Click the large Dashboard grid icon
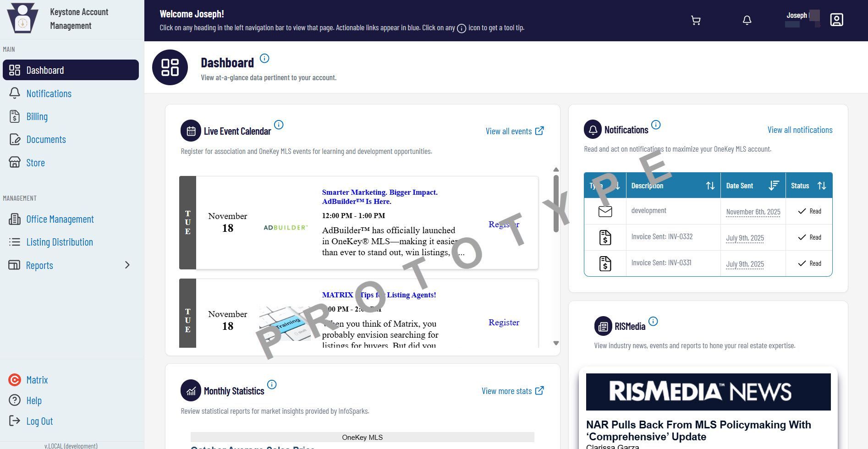 tap(170, 67)
